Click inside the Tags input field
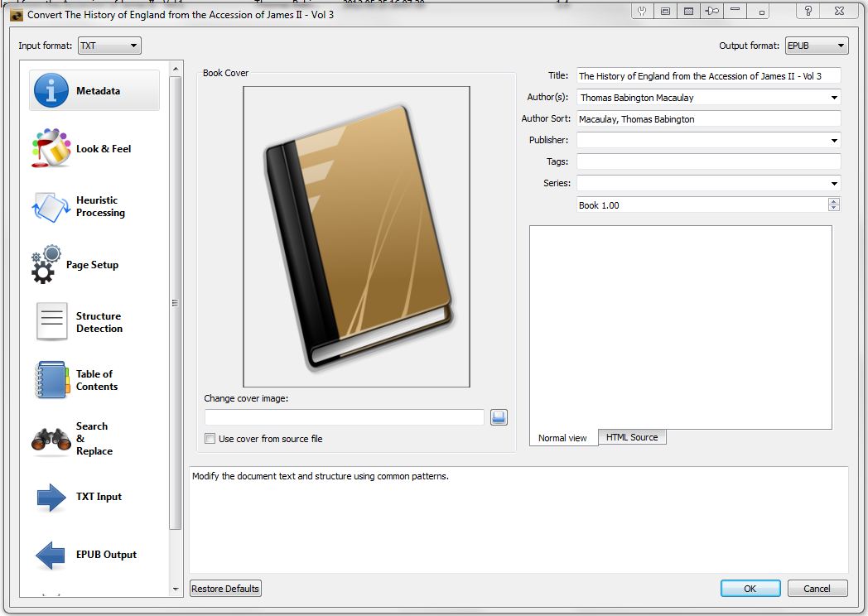The image size is (868, 616). tap(708, 162)
